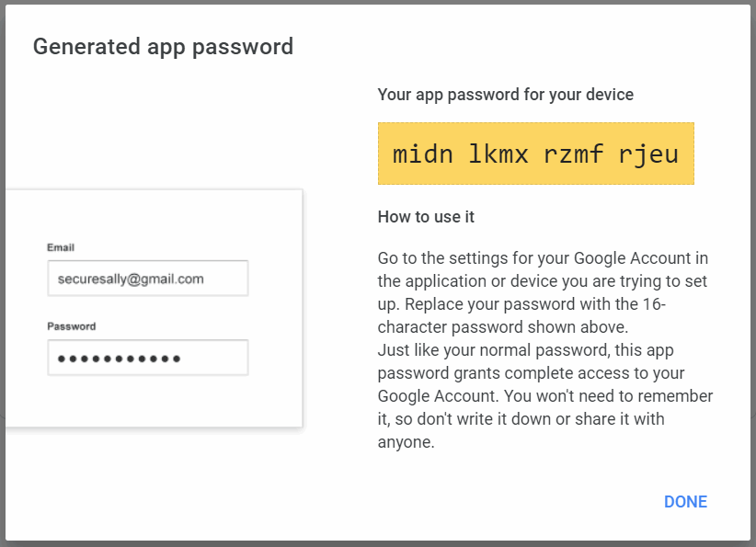Click the Password label in the illustration
This screenshot has width=756, height=547.
coord(72,326)
